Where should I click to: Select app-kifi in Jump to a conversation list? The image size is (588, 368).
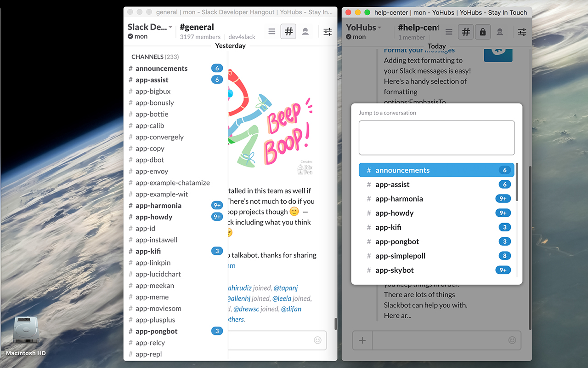click(x=437, y=227)
